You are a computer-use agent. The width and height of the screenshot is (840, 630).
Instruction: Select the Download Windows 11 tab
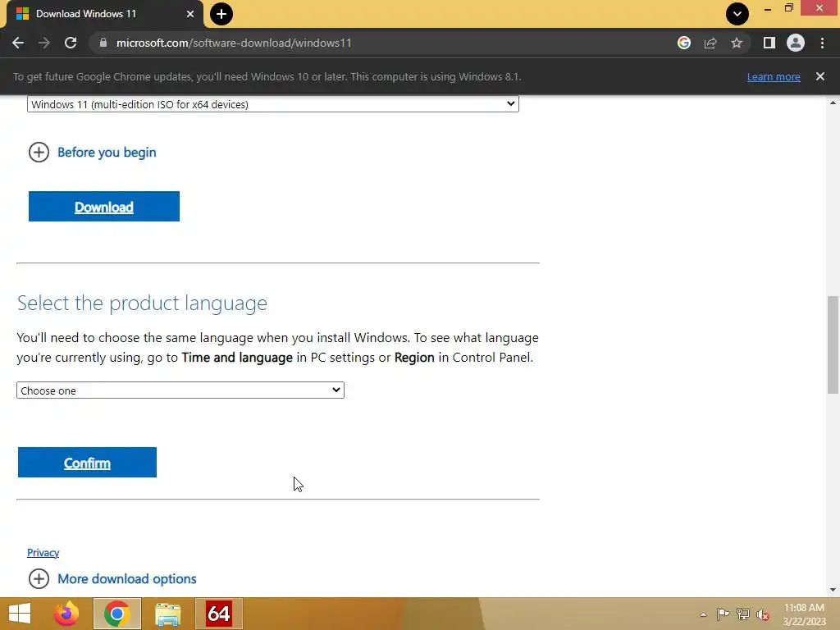104,14
